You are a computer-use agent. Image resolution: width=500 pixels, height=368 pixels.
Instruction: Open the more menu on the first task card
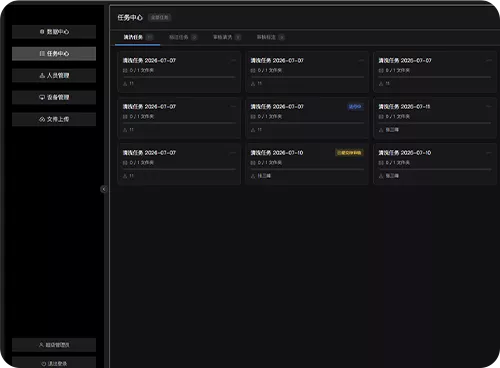(x=233, y=61)
